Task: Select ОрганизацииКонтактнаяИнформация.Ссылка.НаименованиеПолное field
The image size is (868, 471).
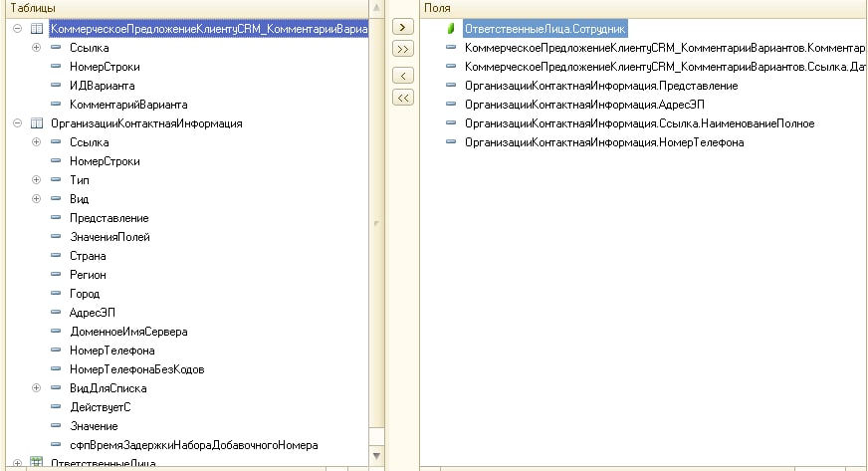Action: click(x=639, y=123)
